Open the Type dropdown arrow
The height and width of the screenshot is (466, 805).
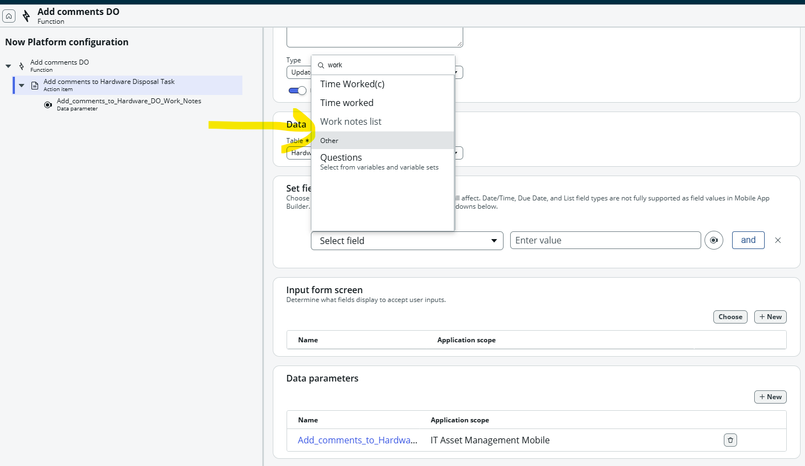tap(458, 72)
